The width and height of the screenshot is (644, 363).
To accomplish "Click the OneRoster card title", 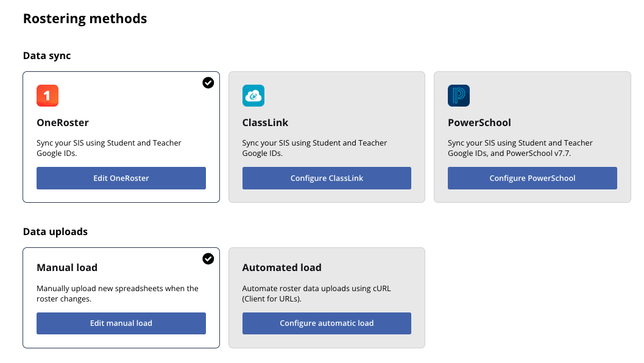I will 63,123.
